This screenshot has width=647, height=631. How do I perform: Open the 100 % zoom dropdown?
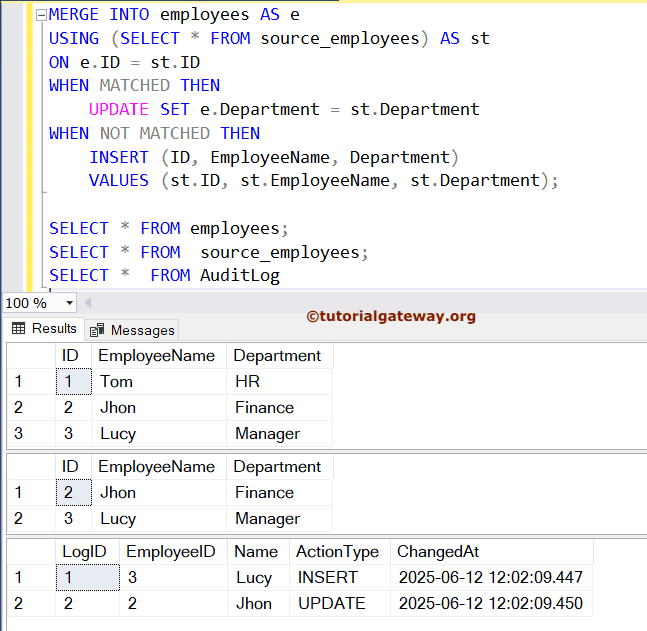point(69,303)
